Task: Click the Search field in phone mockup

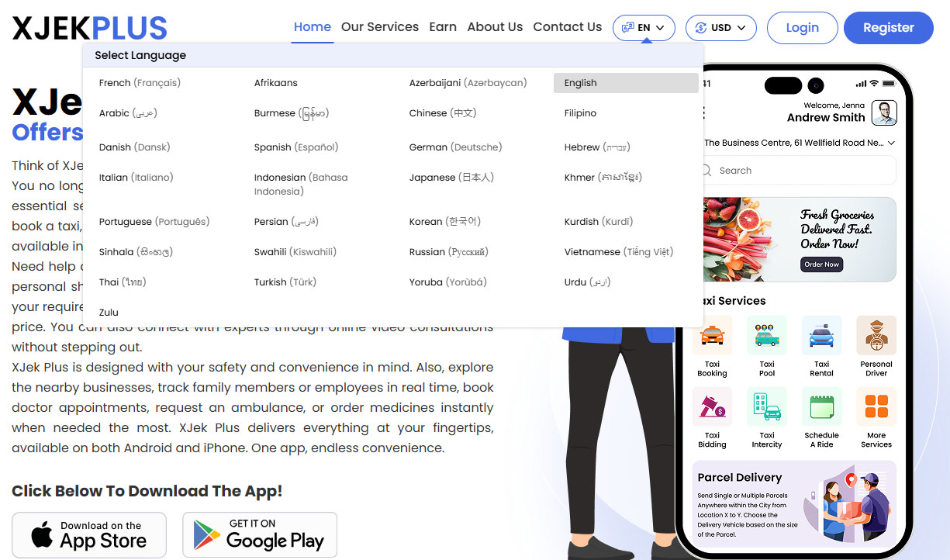Action: (x=799, y=171)
